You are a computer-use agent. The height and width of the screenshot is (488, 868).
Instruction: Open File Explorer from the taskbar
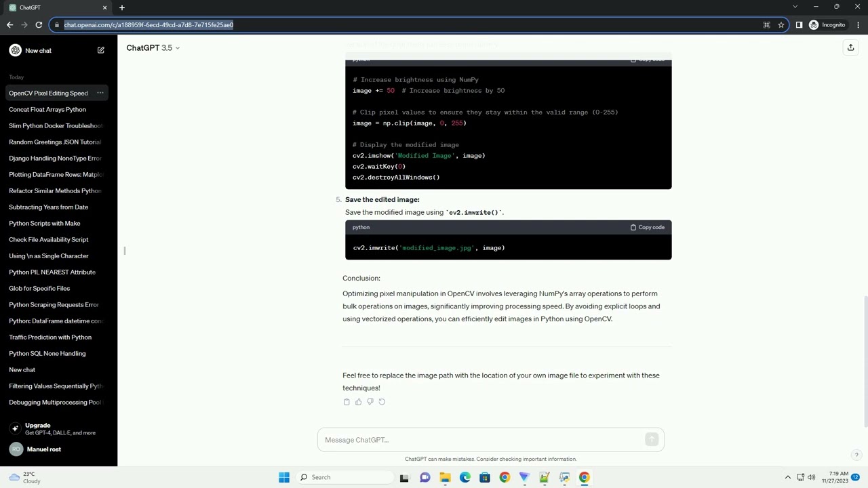(445, 477)
